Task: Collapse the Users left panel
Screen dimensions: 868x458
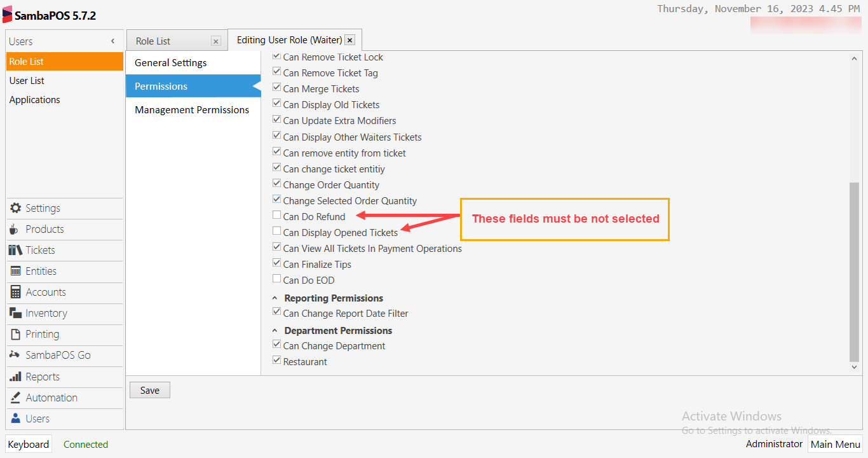Action: [113, 40]
